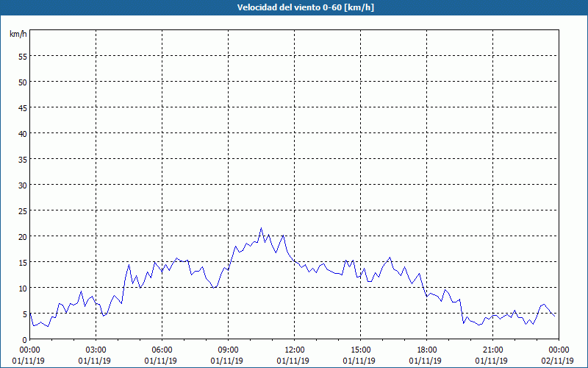Click the 18:00 time label

[x=427, y=350]
